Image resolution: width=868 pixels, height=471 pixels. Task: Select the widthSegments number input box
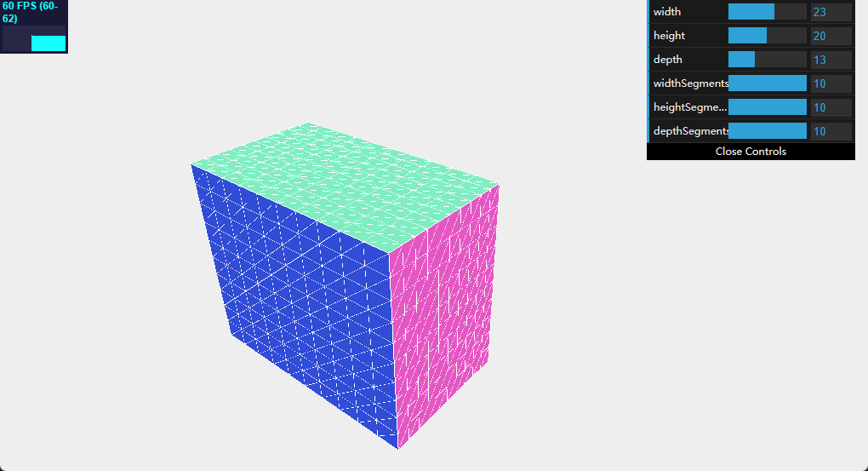pos(831,83)
